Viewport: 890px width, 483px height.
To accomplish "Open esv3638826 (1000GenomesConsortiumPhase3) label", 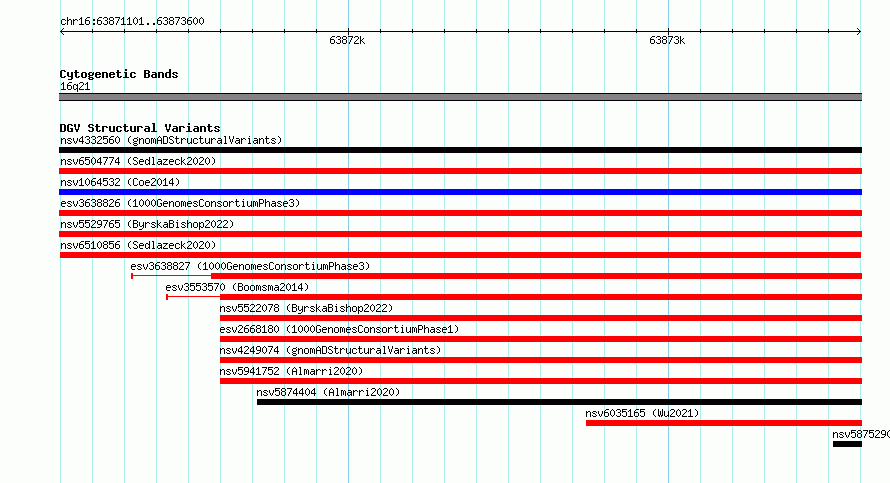I will click(x=180, y=203).
